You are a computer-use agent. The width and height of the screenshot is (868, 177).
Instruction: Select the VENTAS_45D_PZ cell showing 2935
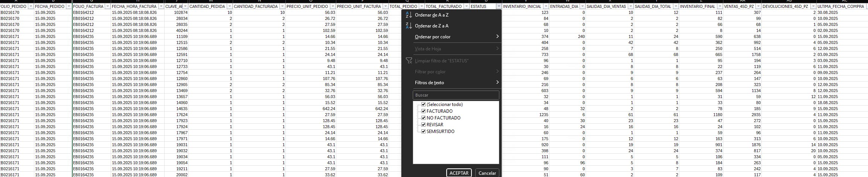click(742, 115)
